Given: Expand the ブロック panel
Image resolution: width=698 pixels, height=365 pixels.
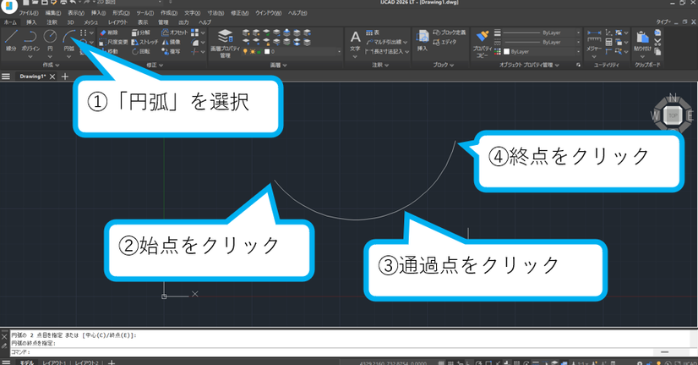Looking at the screenshot, I should point(443,65).
